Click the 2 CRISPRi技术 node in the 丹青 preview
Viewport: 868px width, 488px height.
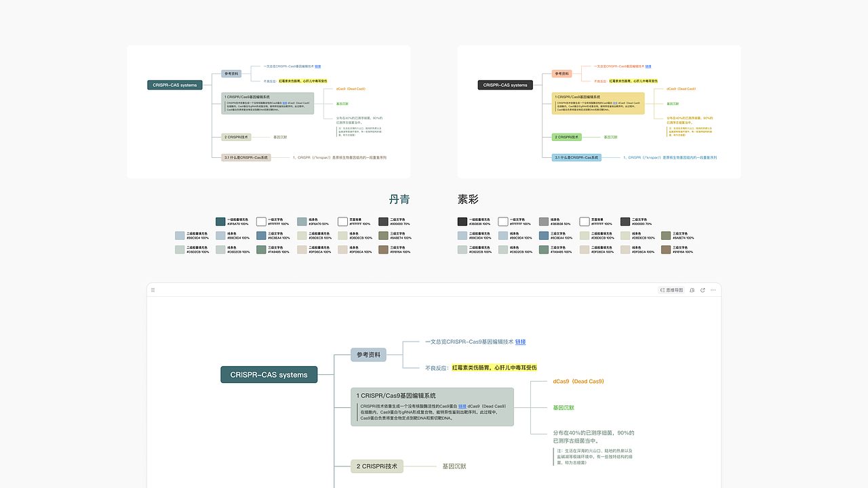point(237,137)
